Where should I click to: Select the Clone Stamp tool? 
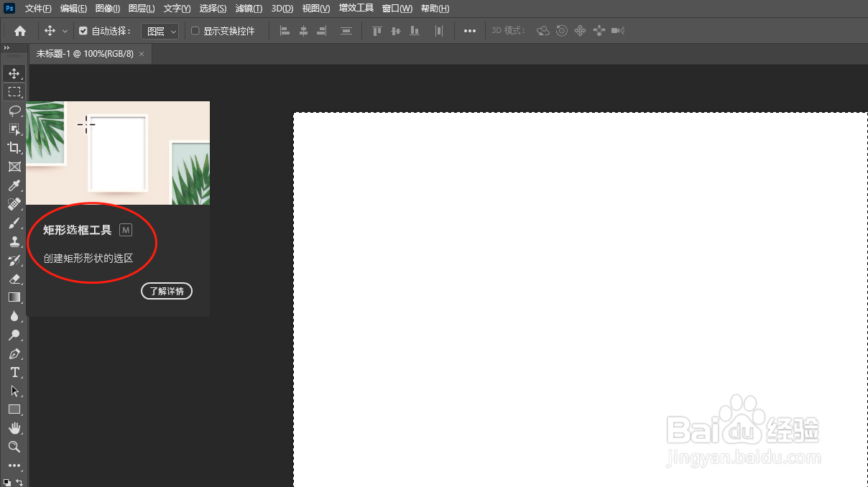[14, 241]
